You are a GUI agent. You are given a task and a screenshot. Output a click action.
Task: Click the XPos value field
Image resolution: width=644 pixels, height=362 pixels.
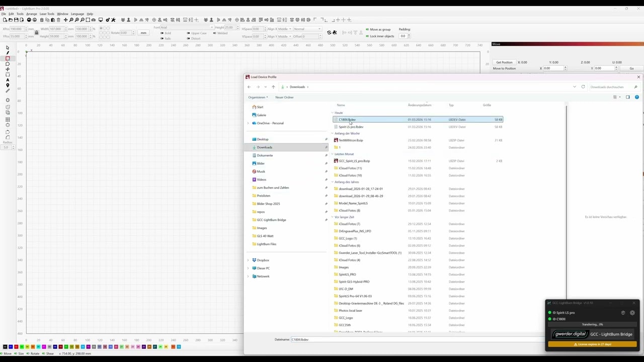[16, 29]
